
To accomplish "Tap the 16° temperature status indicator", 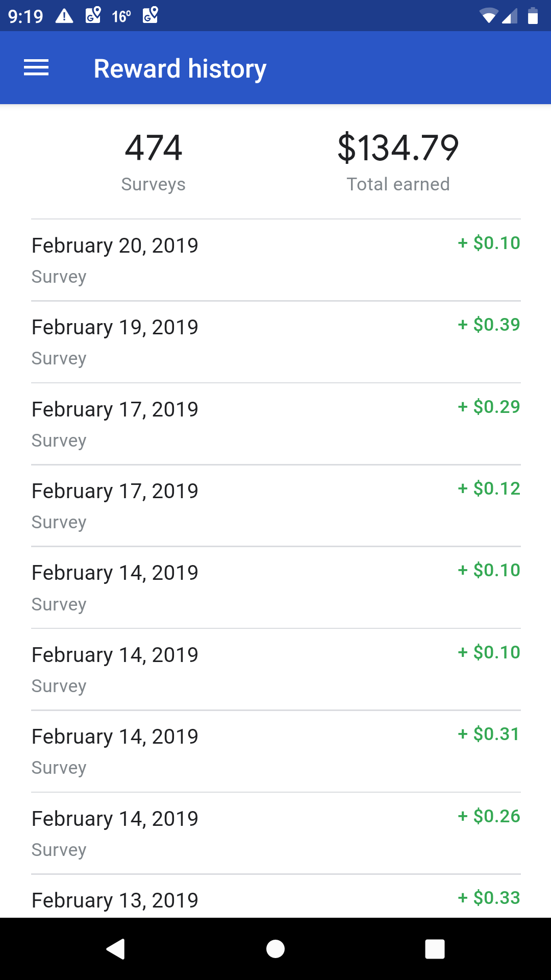I will pyautogui.click(x=121, y=16).
